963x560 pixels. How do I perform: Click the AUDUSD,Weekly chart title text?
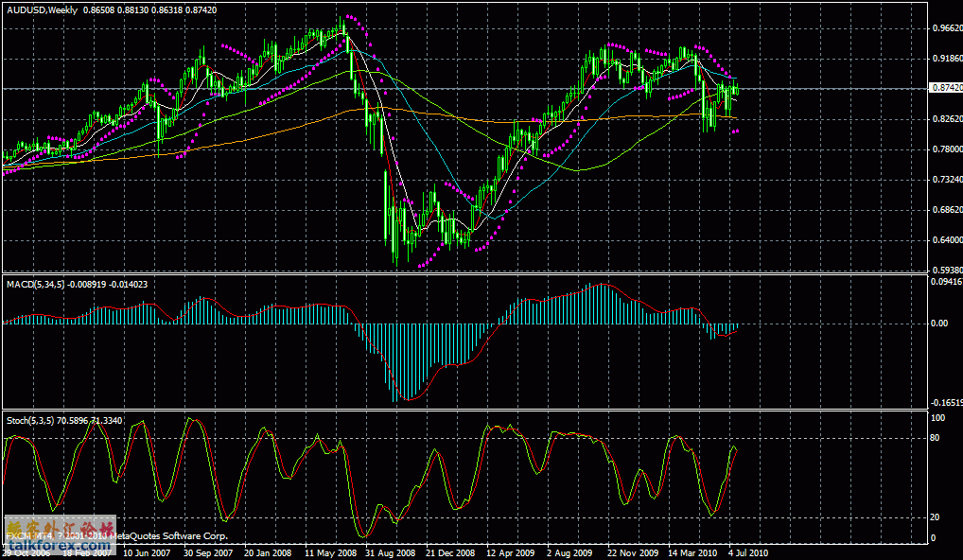pos(43,10)
